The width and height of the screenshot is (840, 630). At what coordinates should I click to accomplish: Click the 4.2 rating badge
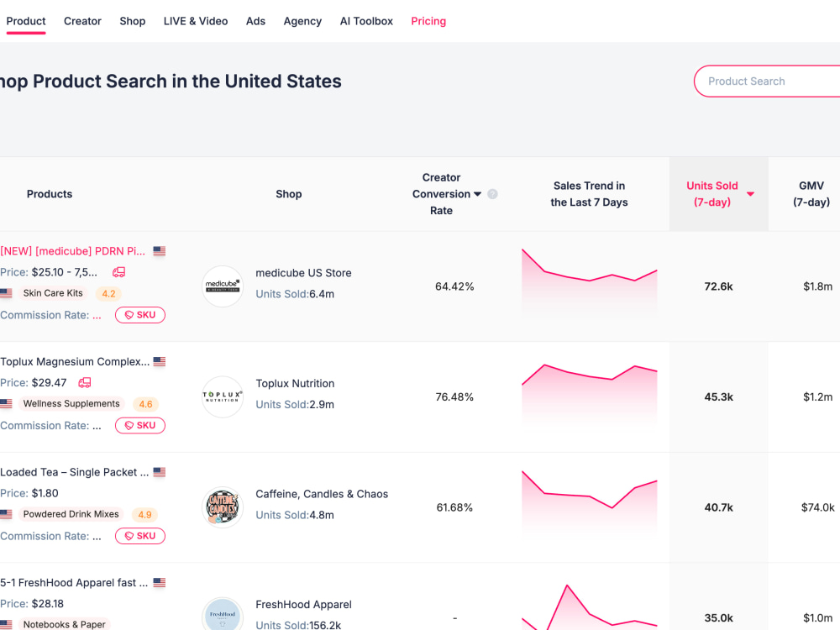coord(108,293)
